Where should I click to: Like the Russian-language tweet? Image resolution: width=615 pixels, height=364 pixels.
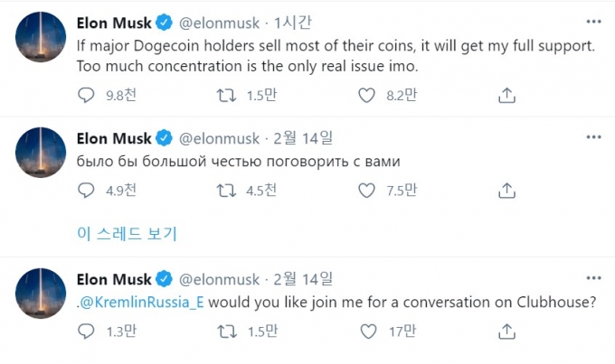tap(366, 190)
